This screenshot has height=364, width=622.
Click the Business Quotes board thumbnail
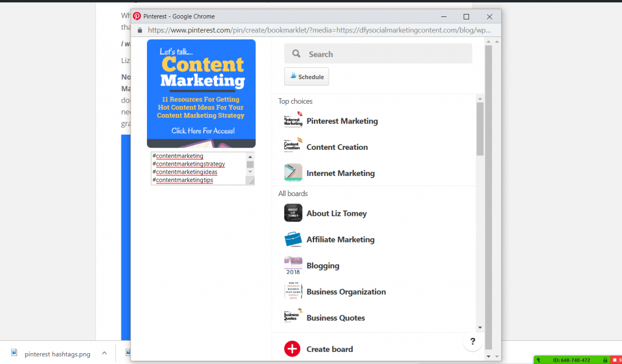[x=293, y=317]
